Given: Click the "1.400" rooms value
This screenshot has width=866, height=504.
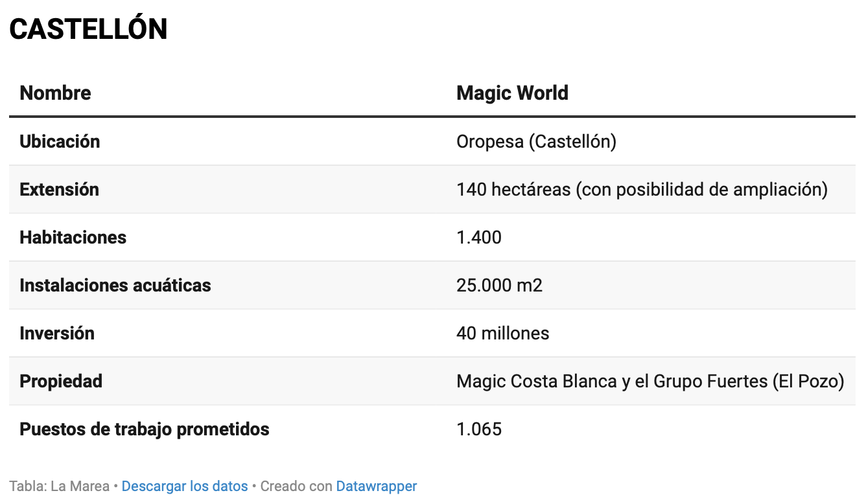Looking at the screenshot, I should (478, 237).
